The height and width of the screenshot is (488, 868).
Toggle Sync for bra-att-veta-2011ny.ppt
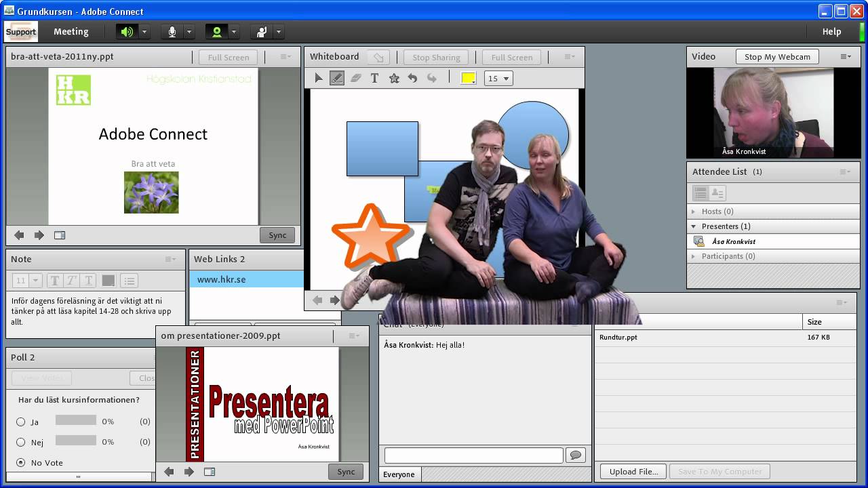pyautogui.click(x=277, y=235)
